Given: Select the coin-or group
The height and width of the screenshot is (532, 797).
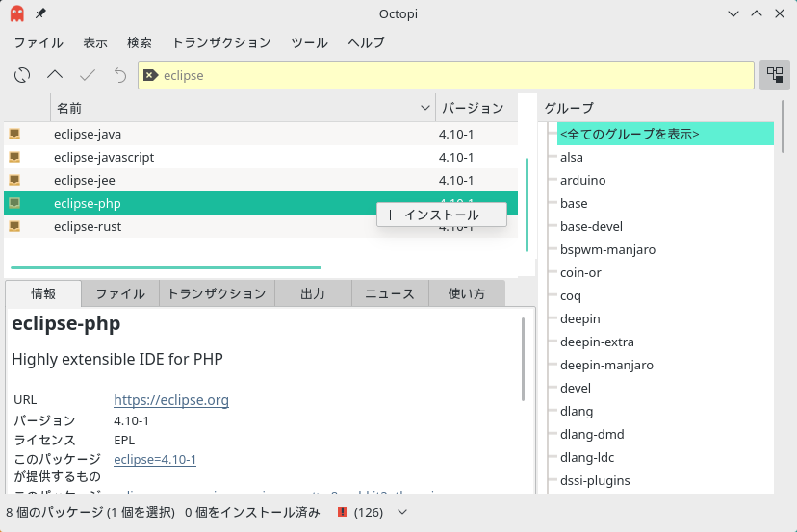Looking at the screenshot, I should [580, 272].
